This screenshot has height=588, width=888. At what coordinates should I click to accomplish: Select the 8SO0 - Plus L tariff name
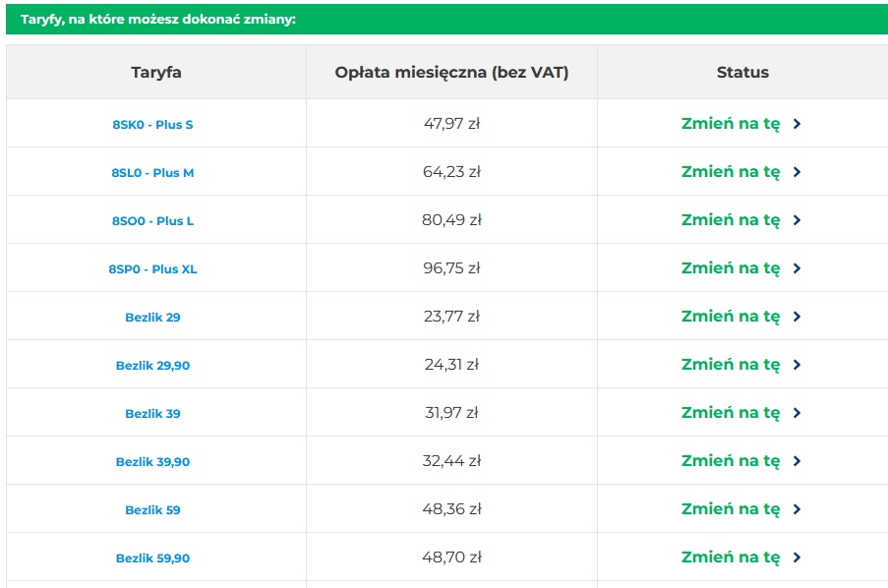coord(152,221)
